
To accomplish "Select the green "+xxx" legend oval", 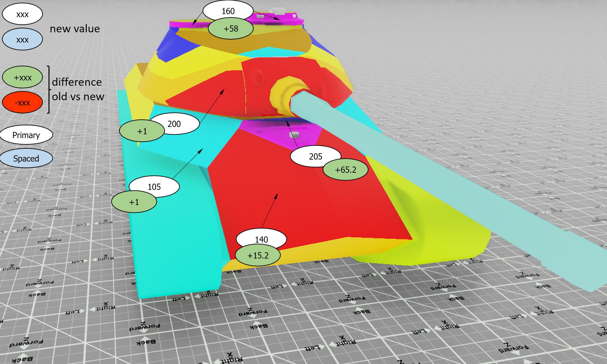I will (x=22, y=77).
